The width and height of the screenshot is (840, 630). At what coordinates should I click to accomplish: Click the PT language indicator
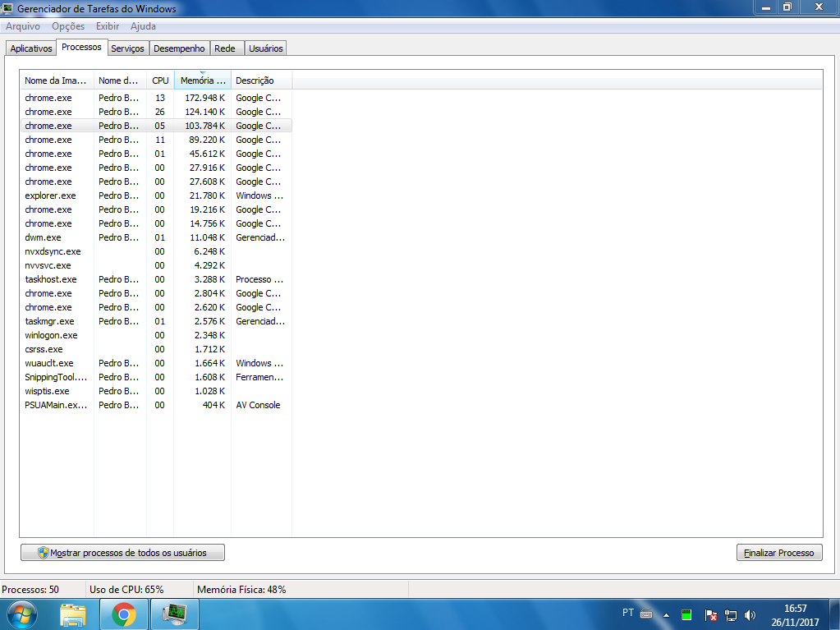tap(628, 612)
